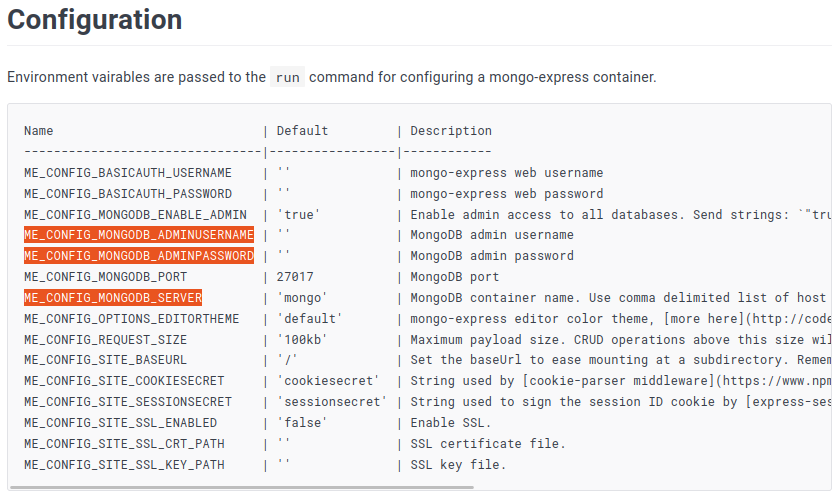Screen dimensions: 838x496
Task: Click the horizontal scrollbar of the code block
Action: tap(242, 487)
